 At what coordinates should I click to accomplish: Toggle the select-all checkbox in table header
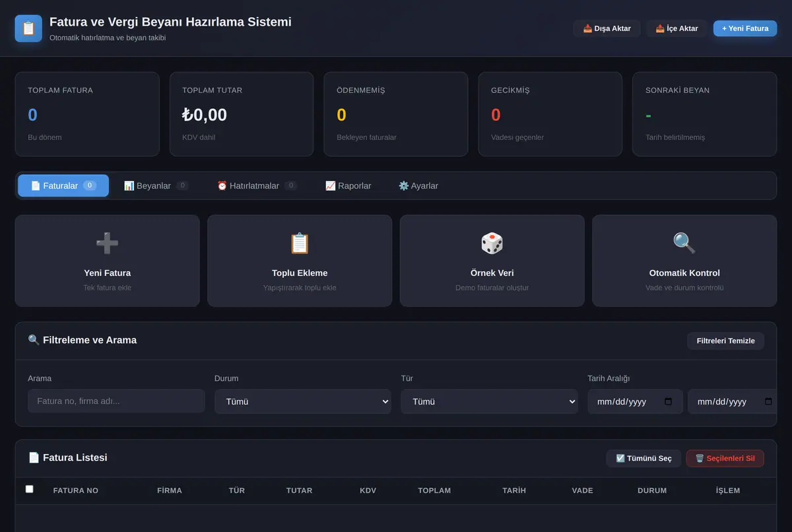point(29,489)
